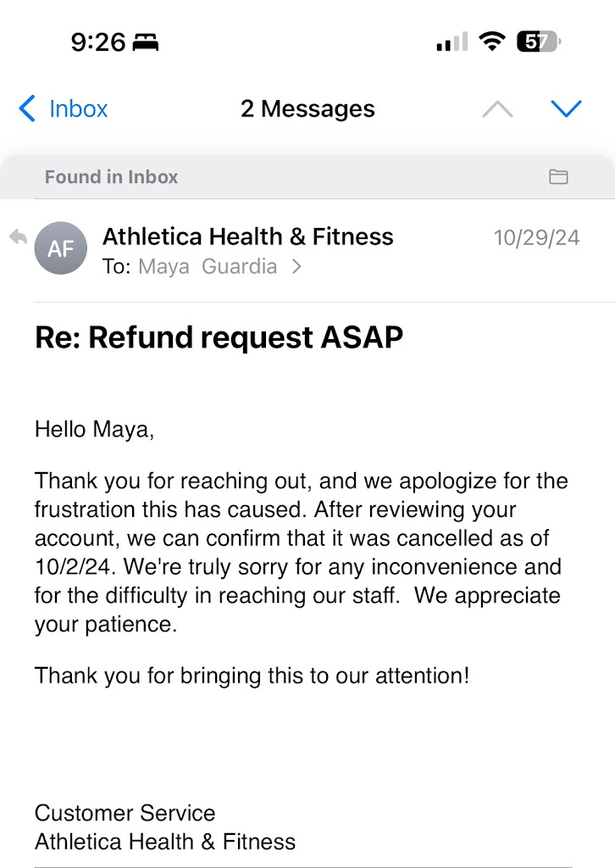Tap the 10/29/24 received date
The image size is (615, 868).
click(x=536, y=237)
